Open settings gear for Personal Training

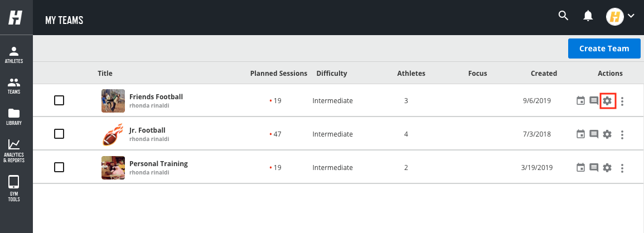coord(607,168)
